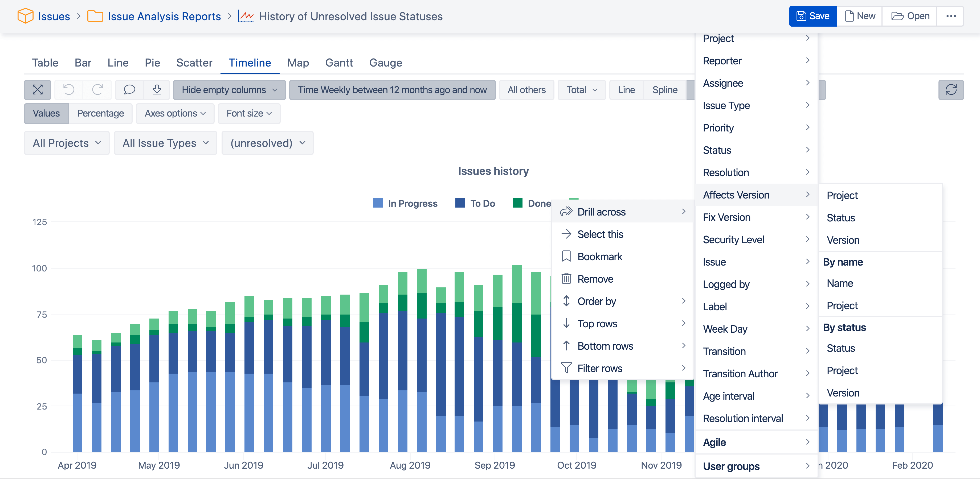Click the Issues cube icon
Screen dimensions: 980x479
point(26,16)
